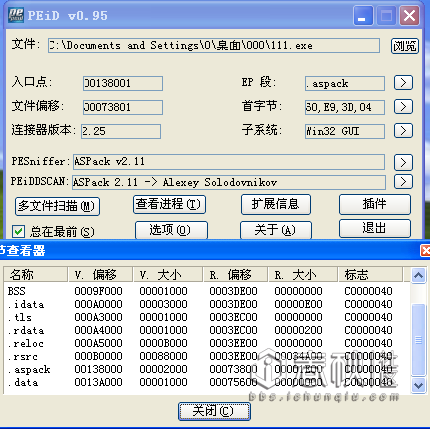Click virtual offset 000A5000 cell
430x429 pixels.
tap(98, 343)
